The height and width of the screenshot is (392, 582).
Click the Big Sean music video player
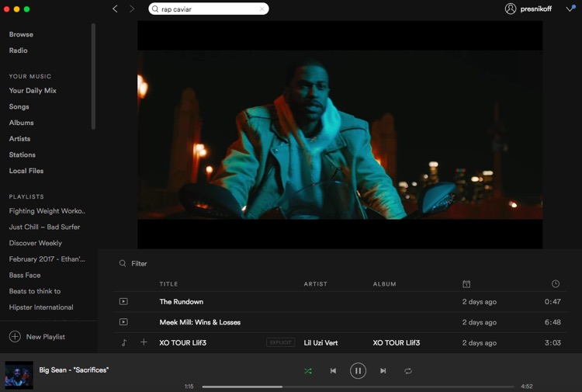pos(340,135)
